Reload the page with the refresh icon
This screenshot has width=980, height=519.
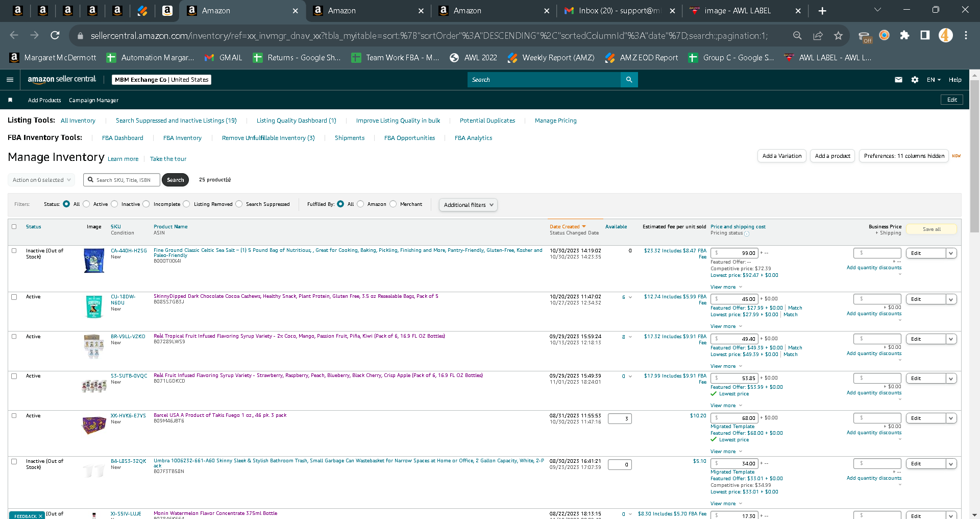55,35
